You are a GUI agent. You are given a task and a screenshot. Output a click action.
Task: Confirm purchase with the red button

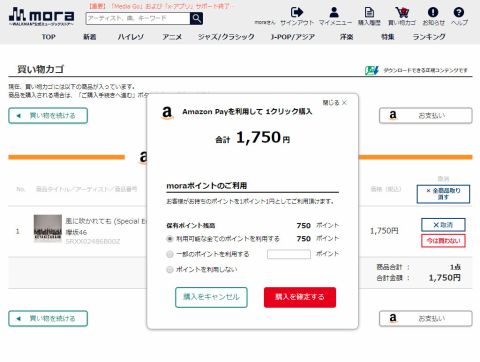point(300,297)
